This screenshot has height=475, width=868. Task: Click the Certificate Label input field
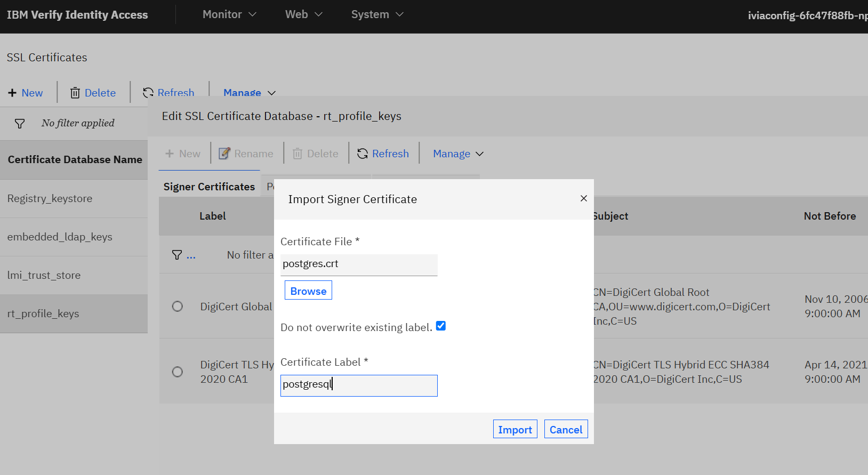point(359,385)
